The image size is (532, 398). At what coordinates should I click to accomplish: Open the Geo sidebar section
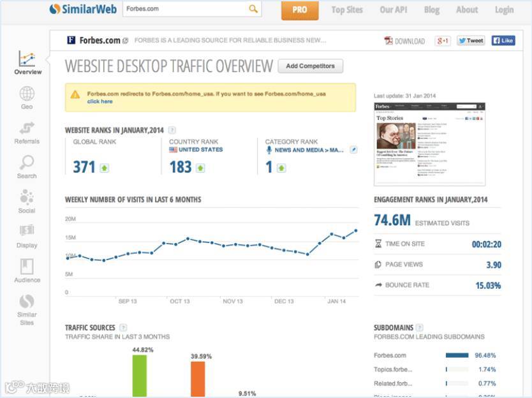tap(27, 98)
